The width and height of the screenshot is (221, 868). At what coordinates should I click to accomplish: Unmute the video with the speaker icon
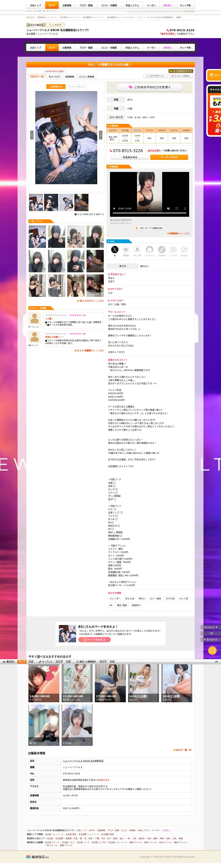click(169, 208)
